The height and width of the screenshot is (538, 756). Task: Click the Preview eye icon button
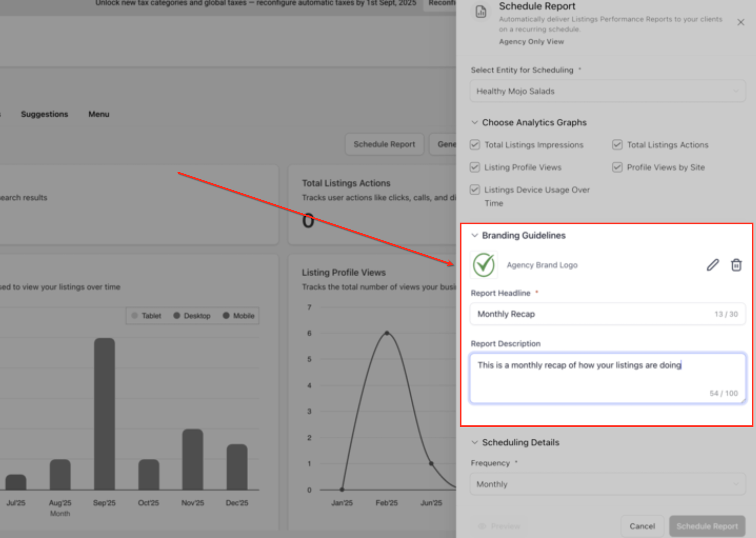482,526
